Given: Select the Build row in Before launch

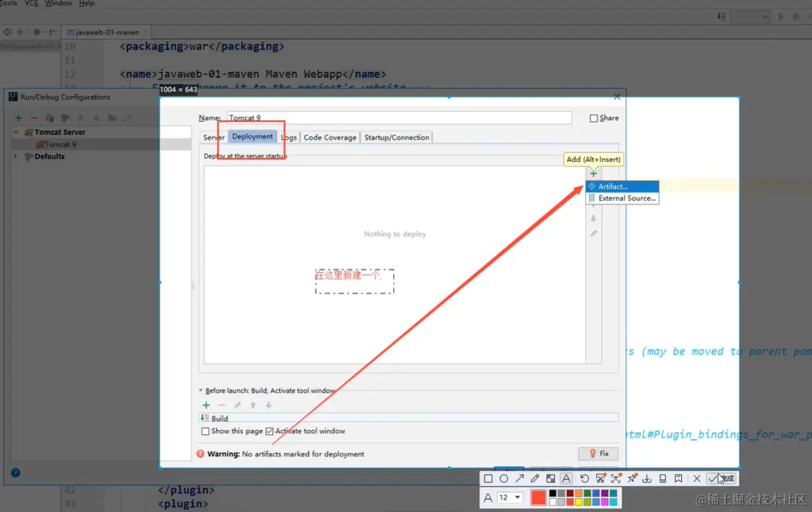Looking at the screenshot, I should coord(408,418).
